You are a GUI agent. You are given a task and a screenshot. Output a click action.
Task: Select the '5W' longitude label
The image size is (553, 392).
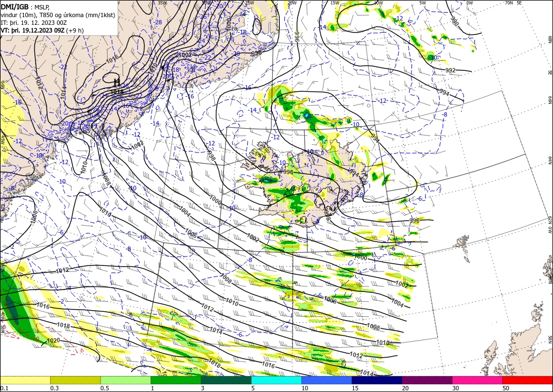click(x=423, y=3)
